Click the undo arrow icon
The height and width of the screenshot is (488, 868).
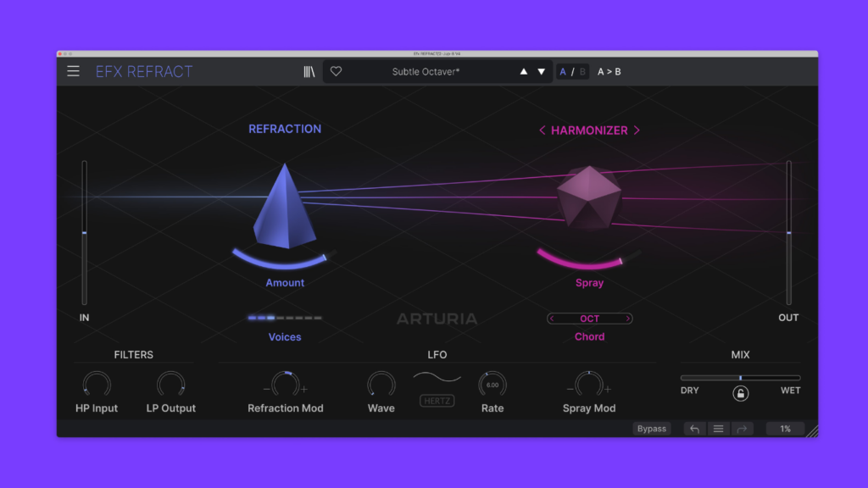(694, 429)
